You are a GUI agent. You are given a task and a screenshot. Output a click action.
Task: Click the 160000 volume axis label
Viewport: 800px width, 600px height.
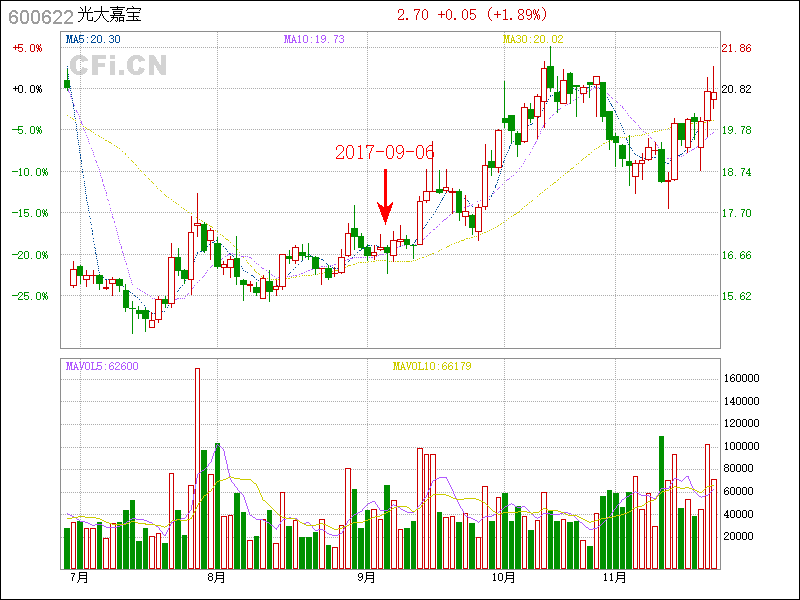[743, 379]
